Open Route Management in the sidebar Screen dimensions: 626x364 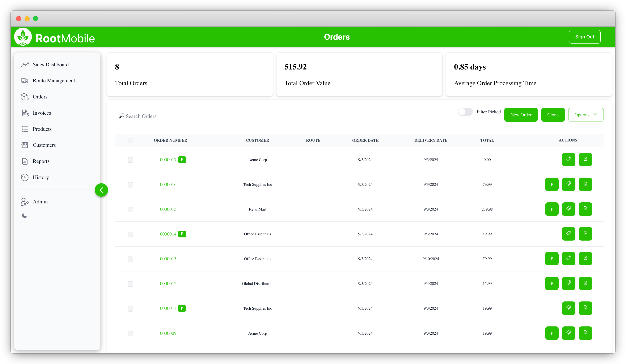point(54,80)
